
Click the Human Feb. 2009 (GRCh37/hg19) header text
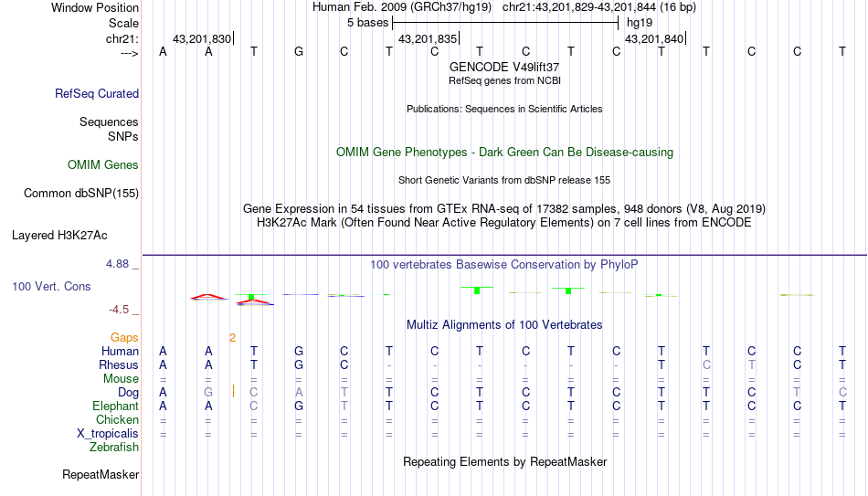coord(402,7)
